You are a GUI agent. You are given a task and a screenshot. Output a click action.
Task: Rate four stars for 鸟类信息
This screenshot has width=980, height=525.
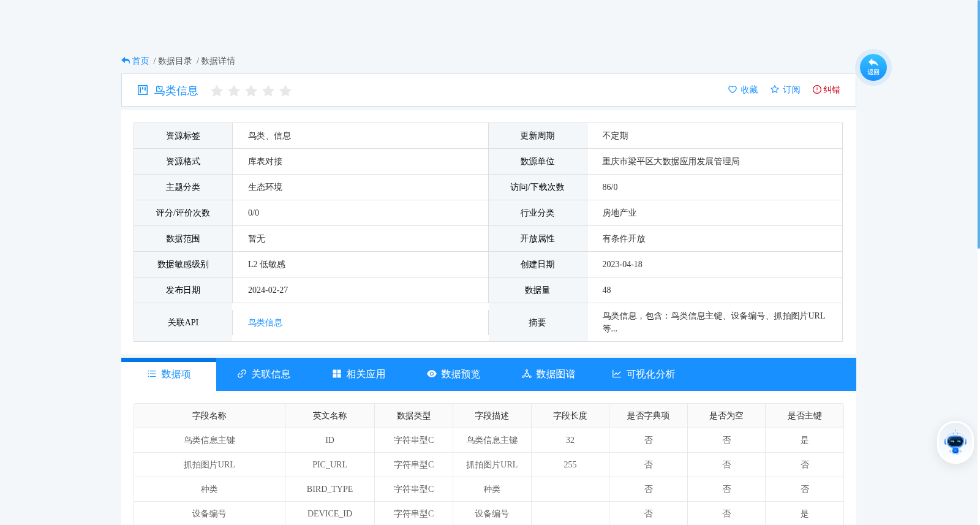pyautogui.click(x=268, y=91)
